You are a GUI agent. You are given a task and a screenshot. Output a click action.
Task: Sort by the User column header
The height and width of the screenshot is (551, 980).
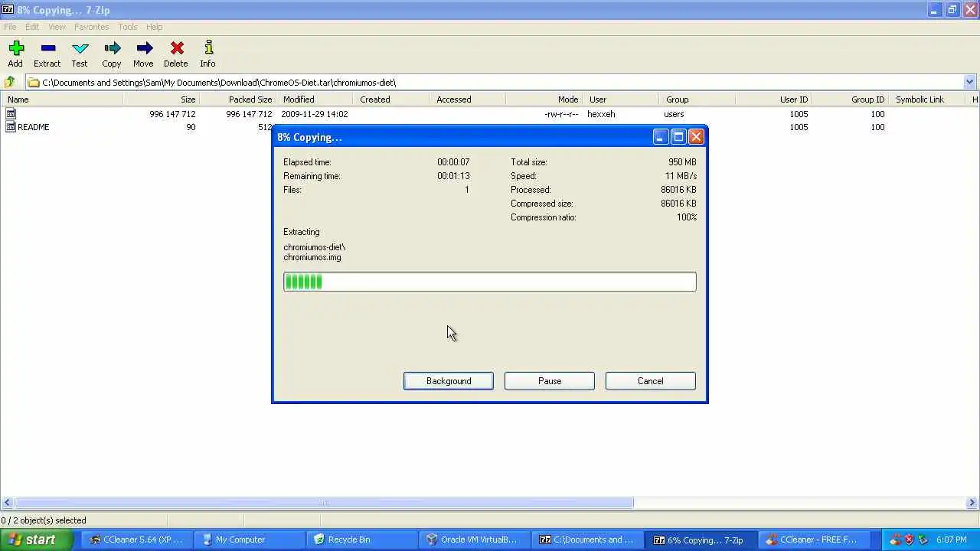click(x=620, y=99)
